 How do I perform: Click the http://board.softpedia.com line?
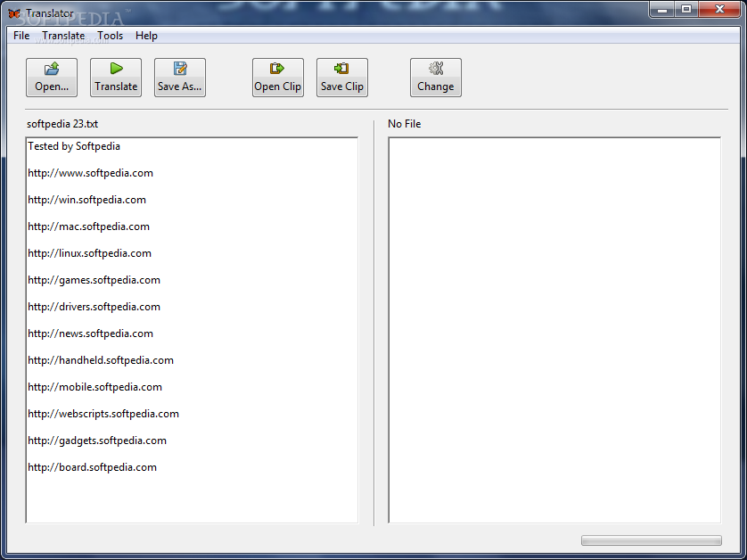tap(92, 466)
